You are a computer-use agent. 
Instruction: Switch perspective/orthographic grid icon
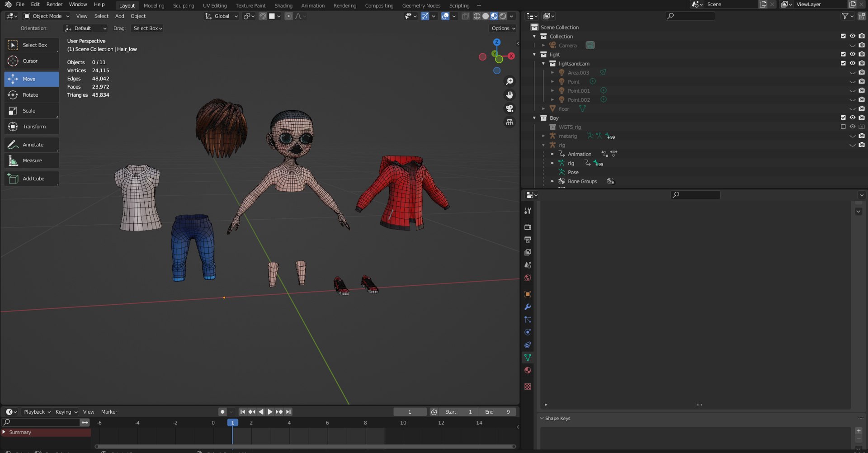pyautogui.click(x=509, y=123)
